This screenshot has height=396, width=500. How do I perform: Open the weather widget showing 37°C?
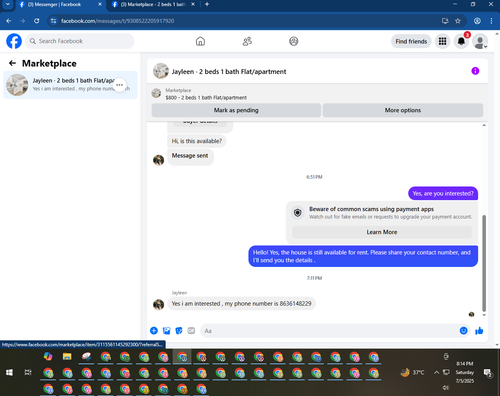tap(412, 372)
